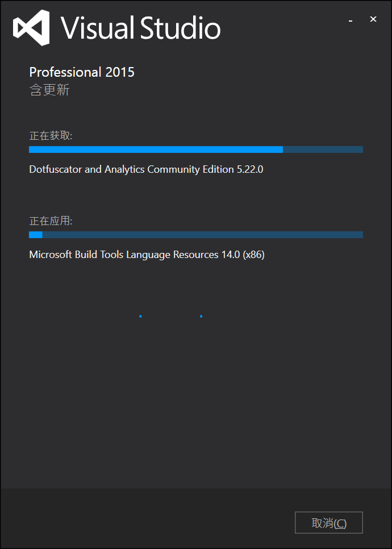Click the version number 5.22.0 text

pyautogui.click(x=250, y=169)
